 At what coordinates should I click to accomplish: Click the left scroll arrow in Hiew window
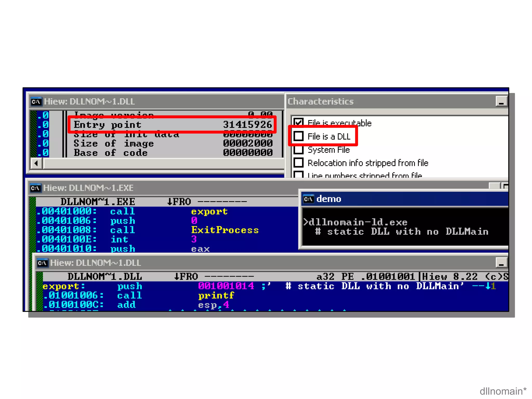pos(36,163)
